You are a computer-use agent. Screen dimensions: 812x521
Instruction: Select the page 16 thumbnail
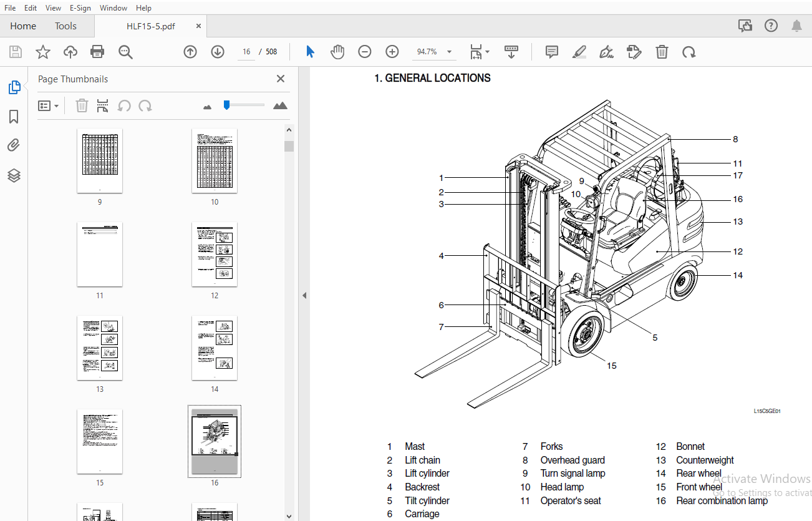point(215,442)
